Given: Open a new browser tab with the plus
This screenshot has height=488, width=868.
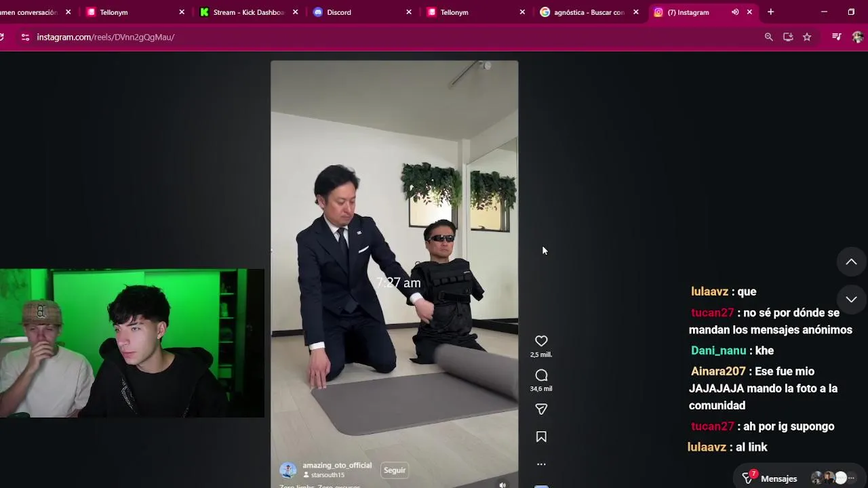Looking at the screenshot, I should [x=770, y=12].
